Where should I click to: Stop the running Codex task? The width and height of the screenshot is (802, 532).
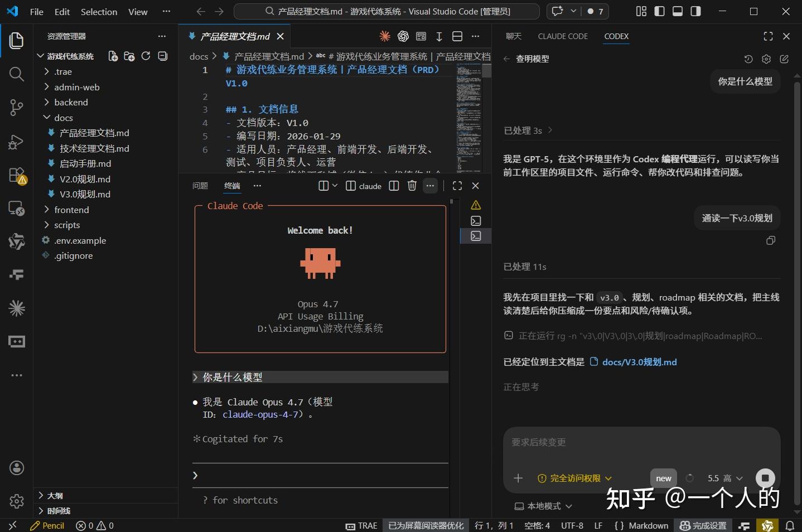coord(765,478)
